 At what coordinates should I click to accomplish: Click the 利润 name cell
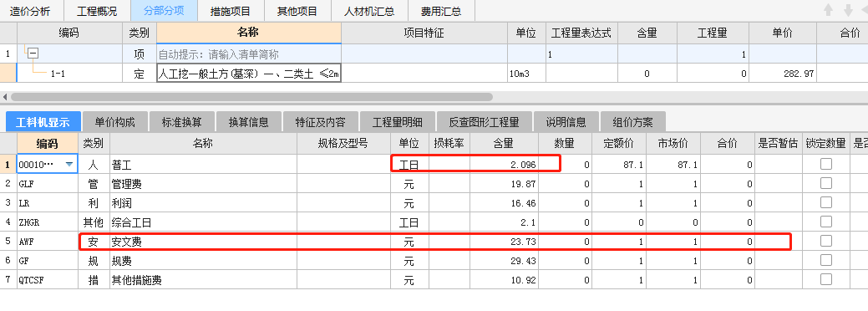point(203,203)
